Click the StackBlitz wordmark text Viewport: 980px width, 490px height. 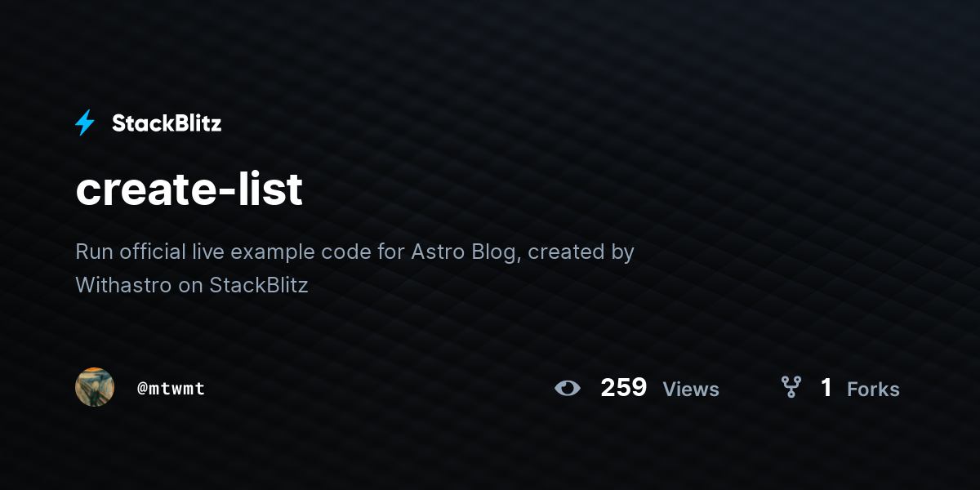tap(167, 123)
